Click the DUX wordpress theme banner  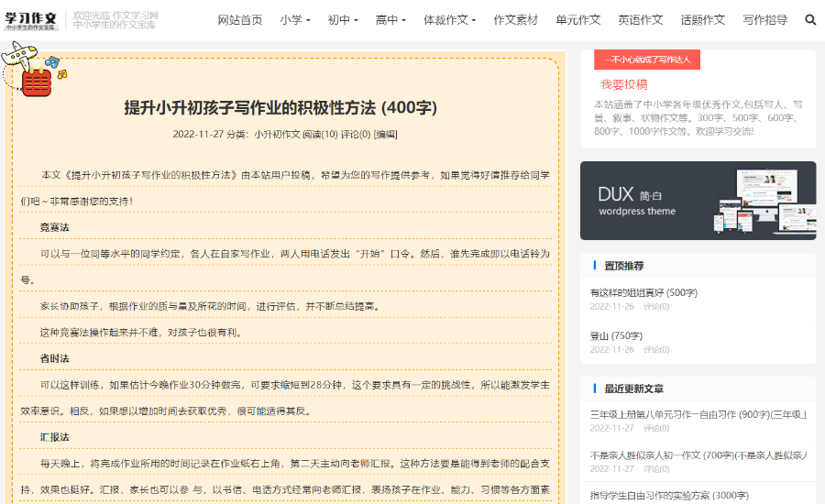tap(698, 201)
